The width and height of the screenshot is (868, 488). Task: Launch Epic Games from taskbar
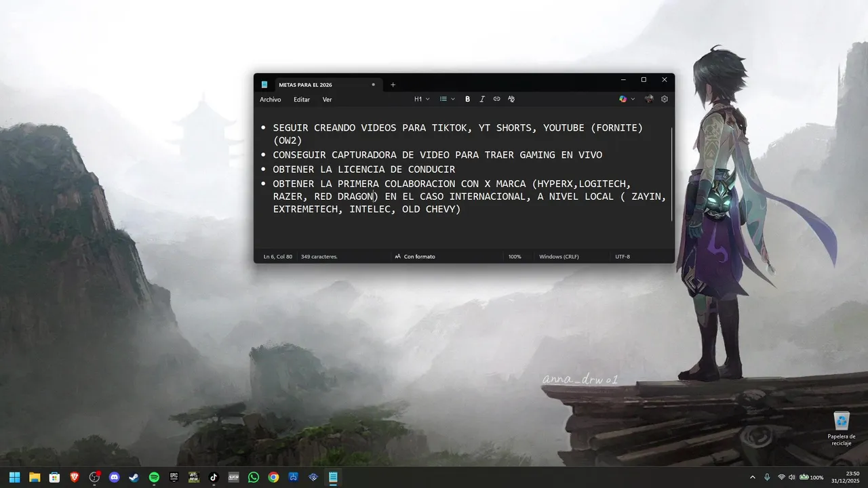(x=174, y=477)
